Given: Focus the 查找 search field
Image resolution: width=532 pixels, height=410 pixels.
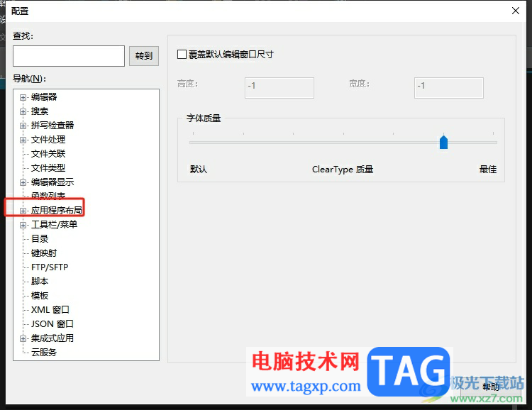Looking at the screenshot, I should point(69,56).
